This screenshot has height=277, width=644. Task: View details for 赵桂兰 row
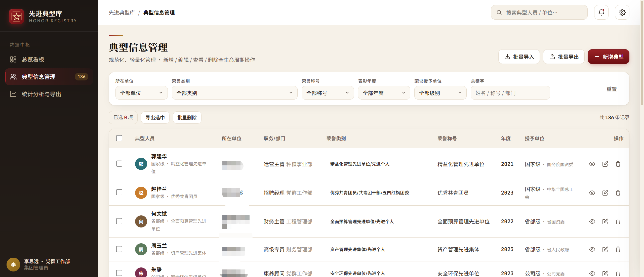(x=592, y=193)
